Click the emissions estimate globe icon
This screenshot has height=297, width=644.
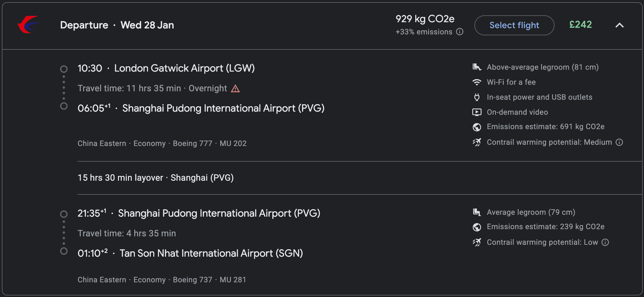pyautogui.click(x=477, y=127)
